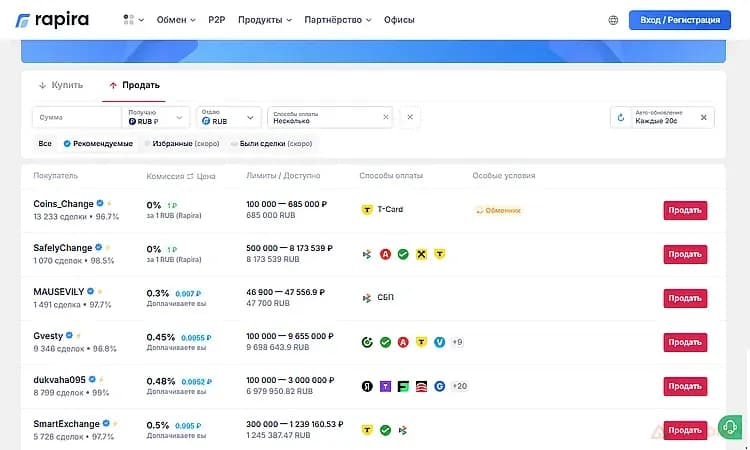Open the Coins_Change trader profile
The image size is (750, 450).
click(63, 204)
